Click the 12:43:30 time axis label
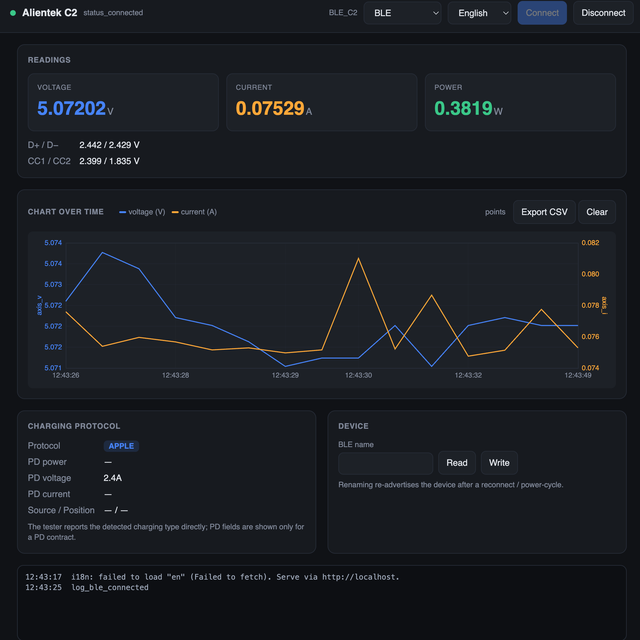Viewport: 640px width, 640px height. 358,375
